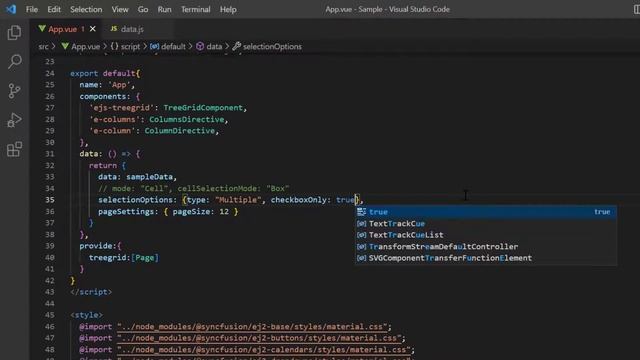Click the ej2-buttons material.css import path
Image resolution: width=640 pixels, height=360 pixels.
[260, 338]
